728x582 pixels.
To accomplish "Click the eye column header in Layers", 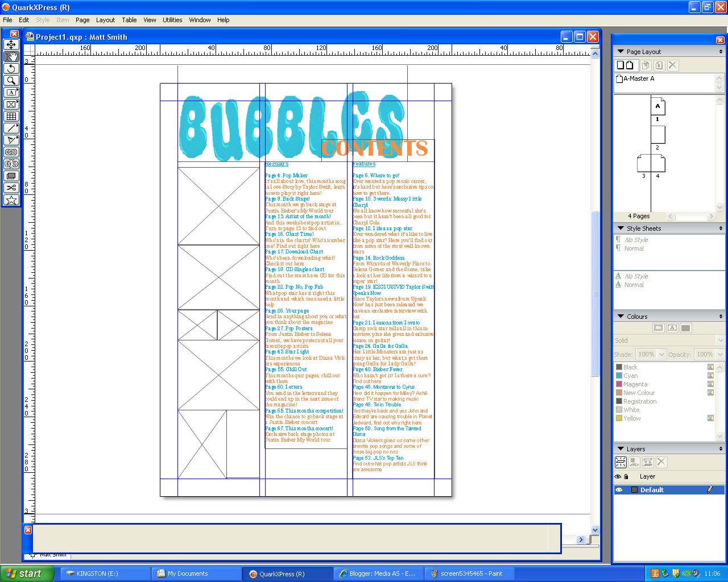I will click(618, 477).
